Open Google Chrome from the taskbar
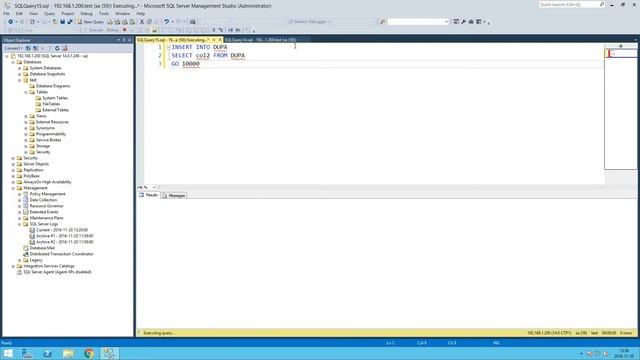Image resolution: width=640 pixels, height=360 pixels. [x=89, y=353]
